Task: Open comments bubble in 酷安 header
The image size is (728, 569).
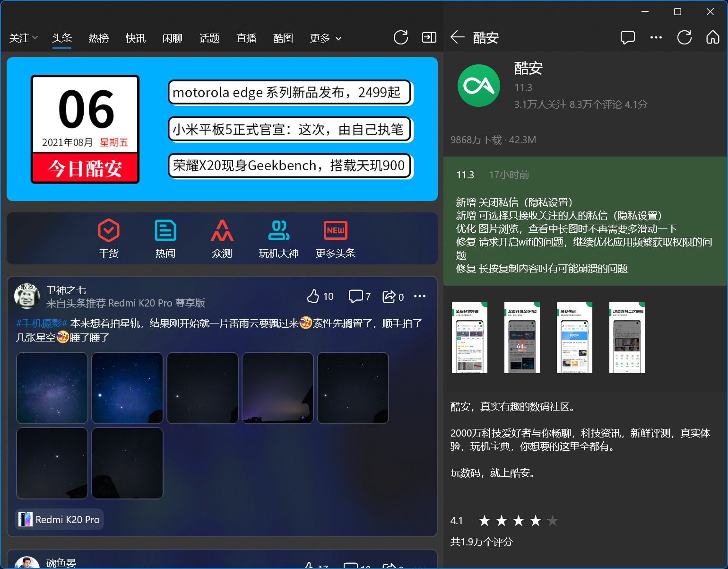Action: pos(628,37)
